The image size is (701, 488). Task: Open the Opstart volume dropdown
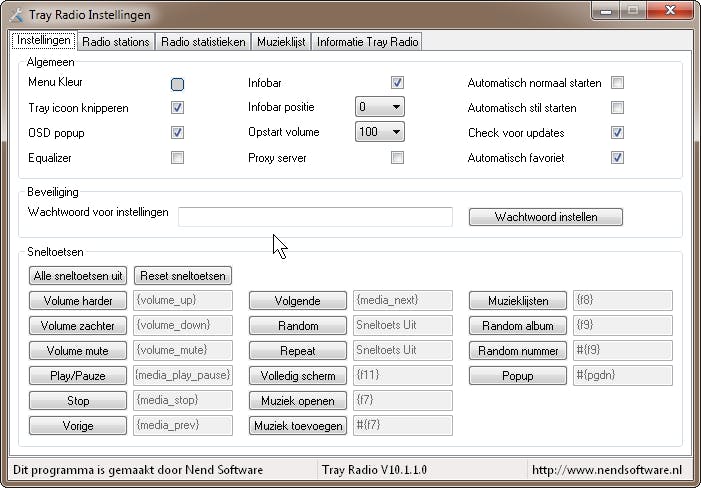click(x=380, y=132)
